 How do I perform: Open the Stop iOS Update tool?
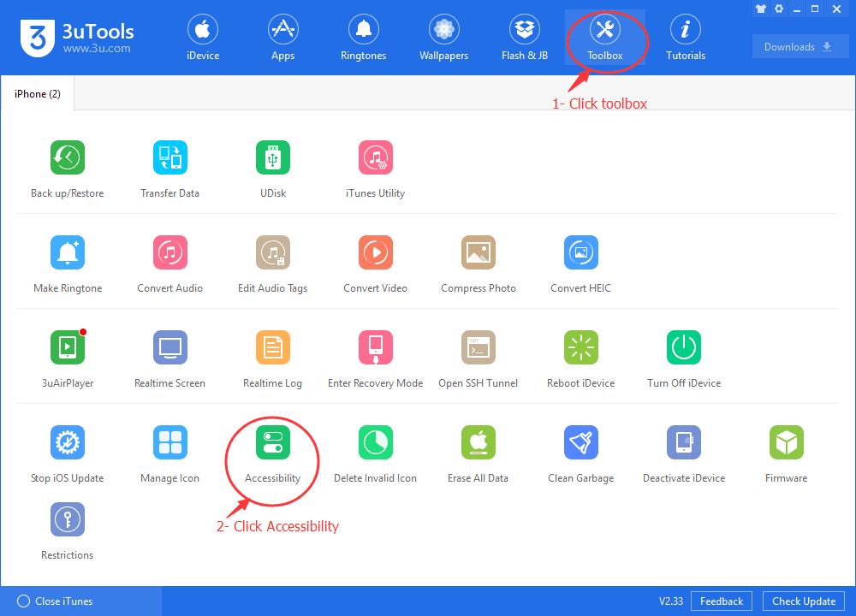67,442
